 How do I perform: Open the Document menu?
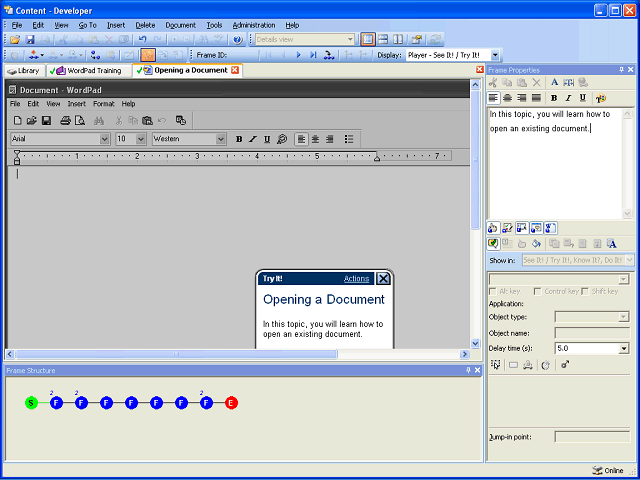(180, 25)
